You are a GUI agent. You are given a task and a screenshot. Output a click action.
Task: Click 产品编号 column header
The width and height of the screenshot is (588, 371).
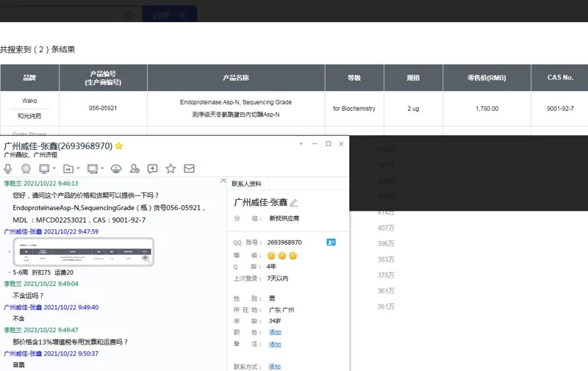pos(103,78)
